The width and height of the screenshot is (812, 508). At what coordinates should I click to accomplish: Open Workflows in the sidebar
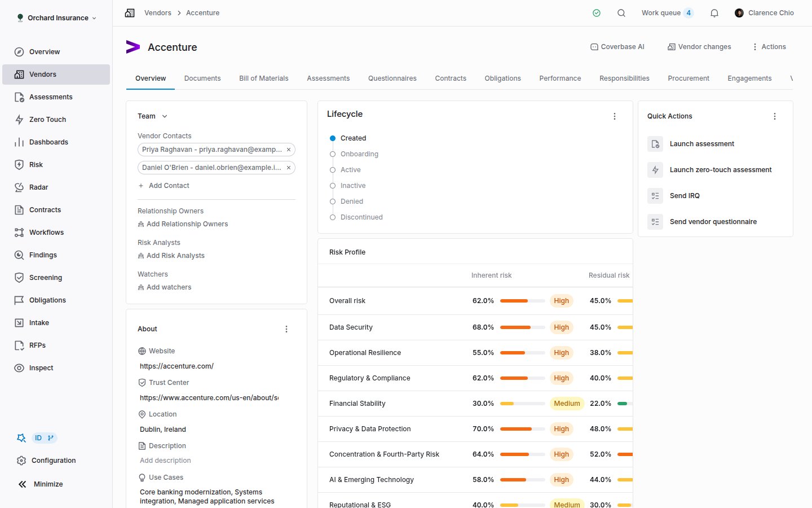tap(56, 233)
